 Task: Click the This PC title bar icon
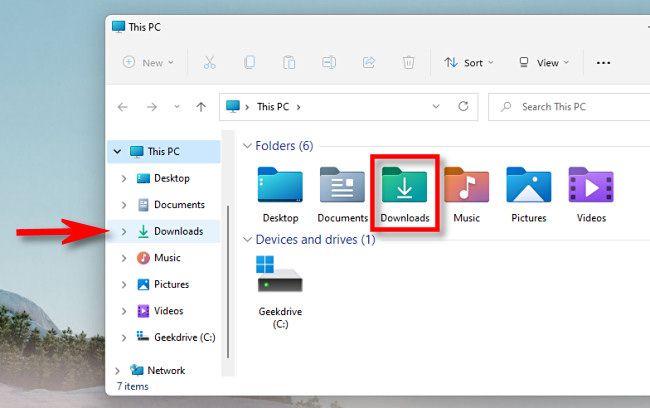(118, 27)
